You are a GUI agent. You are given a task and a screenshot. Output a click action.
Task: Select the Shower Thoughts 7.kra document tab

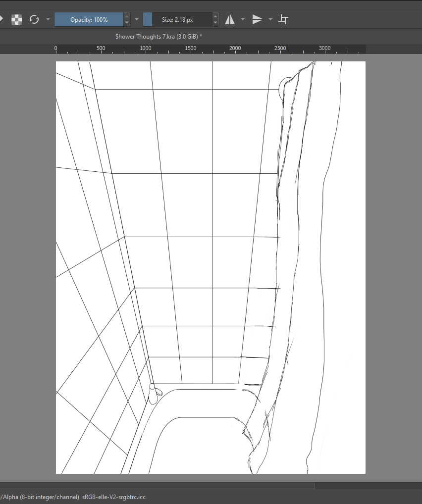tap(158, 36)
